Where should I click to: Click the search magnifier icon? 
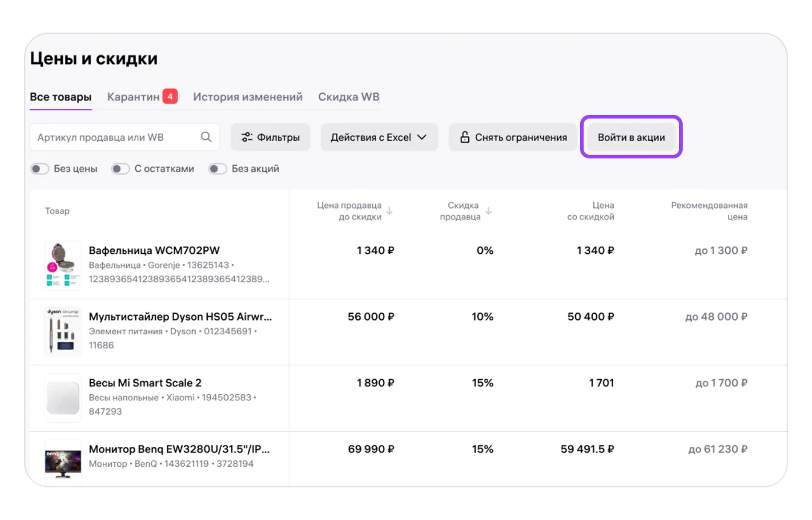206,137
